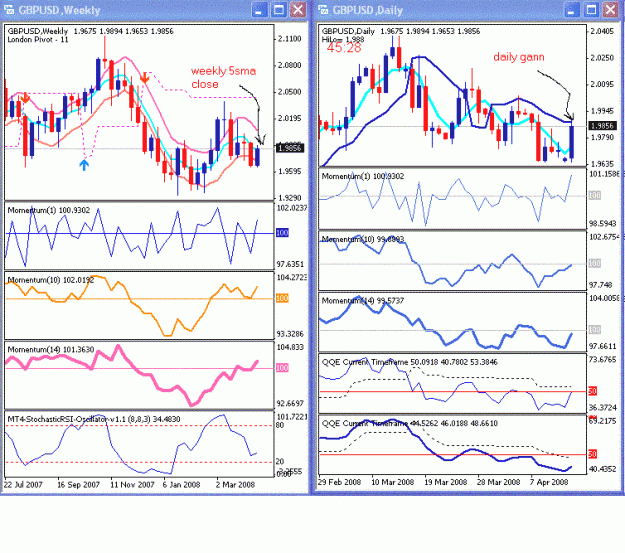This screenshot has height=553, width=625.
Task: Click the GBPUSD,Daily OHLC header text
Action: (401, 31)
